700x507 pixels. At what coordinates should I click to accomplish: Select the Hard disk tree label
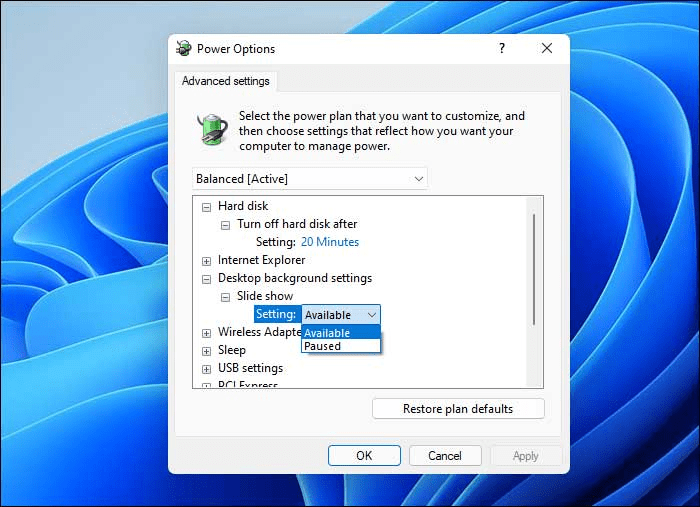[x=243, y=206]
